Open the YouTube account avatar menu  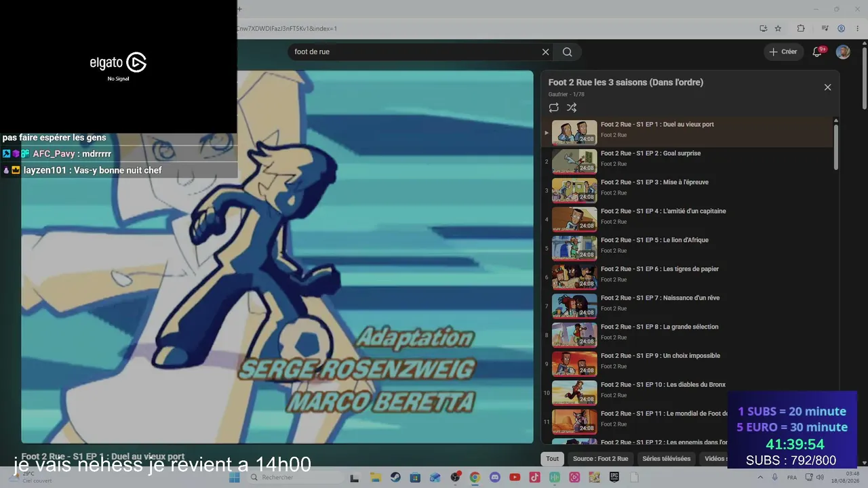pyautogui.click(x=843, y=52)
